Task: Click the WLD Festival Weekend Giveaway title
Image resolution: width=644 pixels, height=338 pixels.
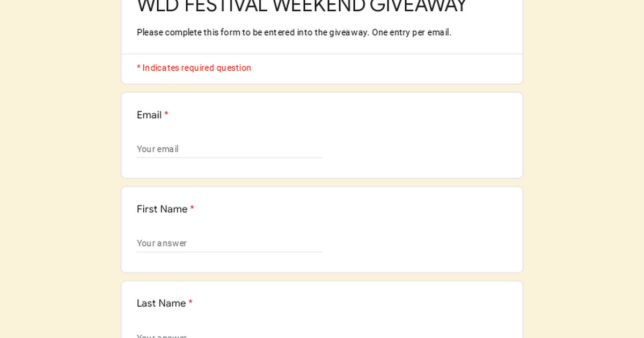Action: click(302, 6)
